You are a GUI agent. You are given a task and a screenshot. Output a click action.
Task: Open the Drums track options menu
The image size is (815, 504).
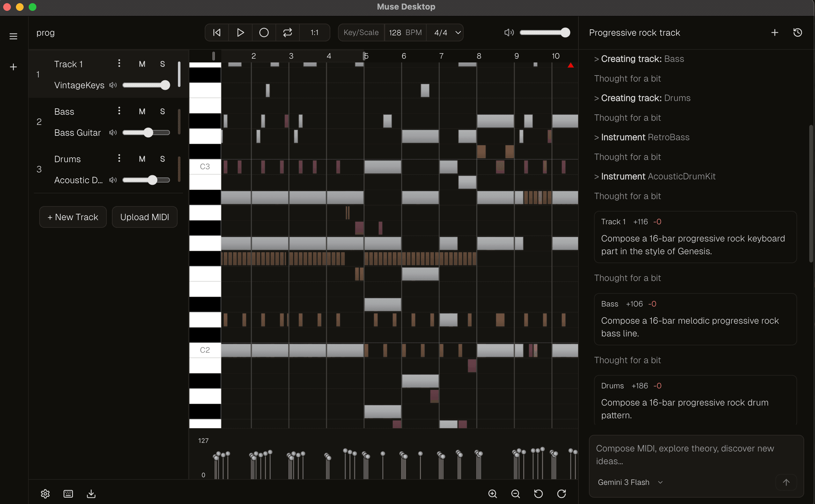(x=119, y=158)
